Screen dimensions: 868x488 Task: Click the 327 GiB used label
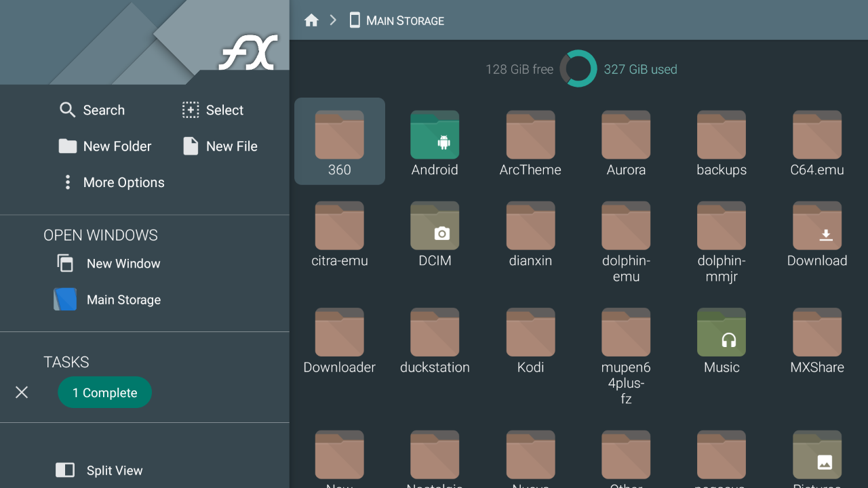(x=640, y=69)
